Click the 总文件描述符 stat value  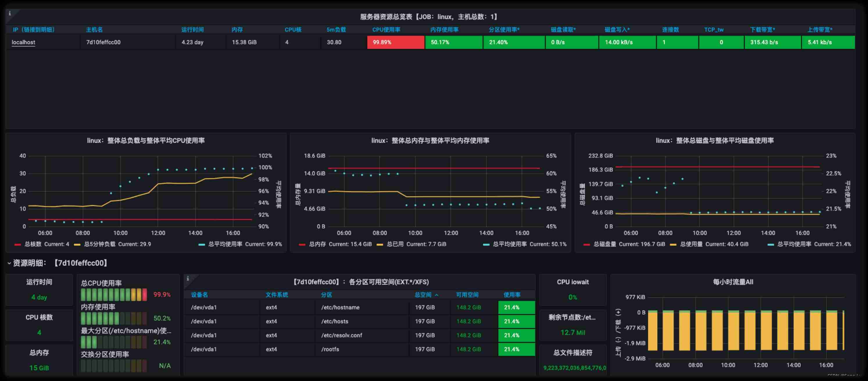pyautogui.click(x=575, y=368)
